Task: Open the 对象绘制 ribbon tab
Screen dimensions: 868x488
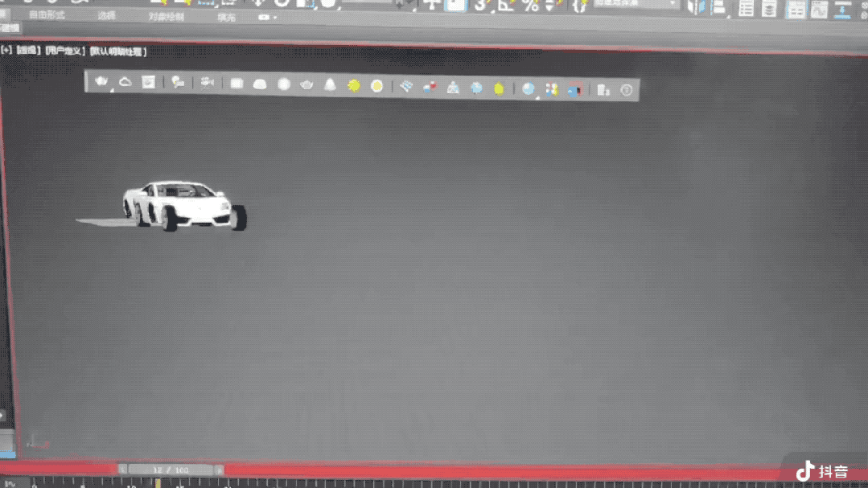Action: click(x=166, y=17)
